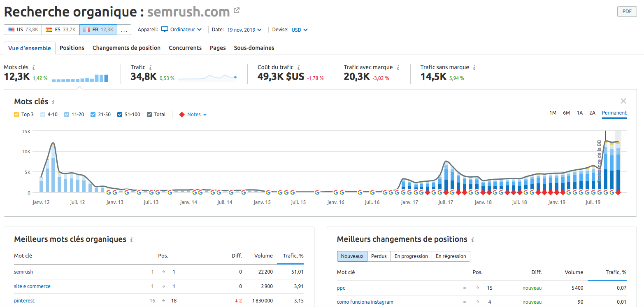Click info icon beside Meilleurs changements de positions
Screen dimensions: 644x307
[472, 239]
